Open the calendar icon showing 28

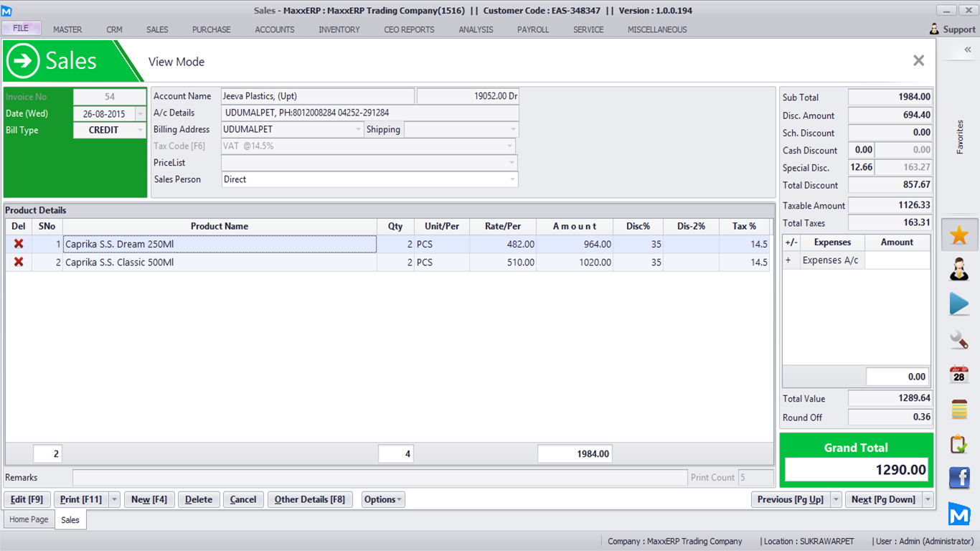coord(959,374)
